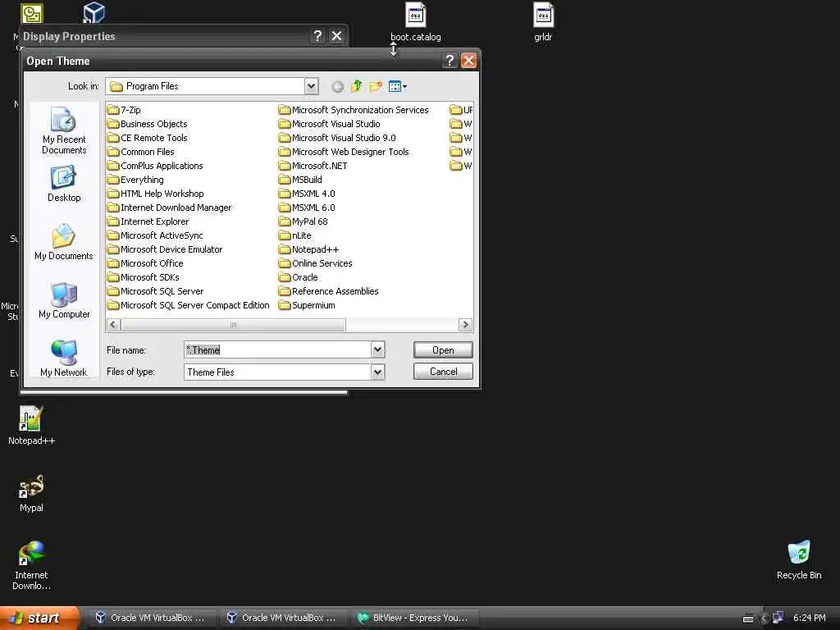Expand the Look in Program Files dropdown
This screenshot has width=840, height=630.
point(311,86)
